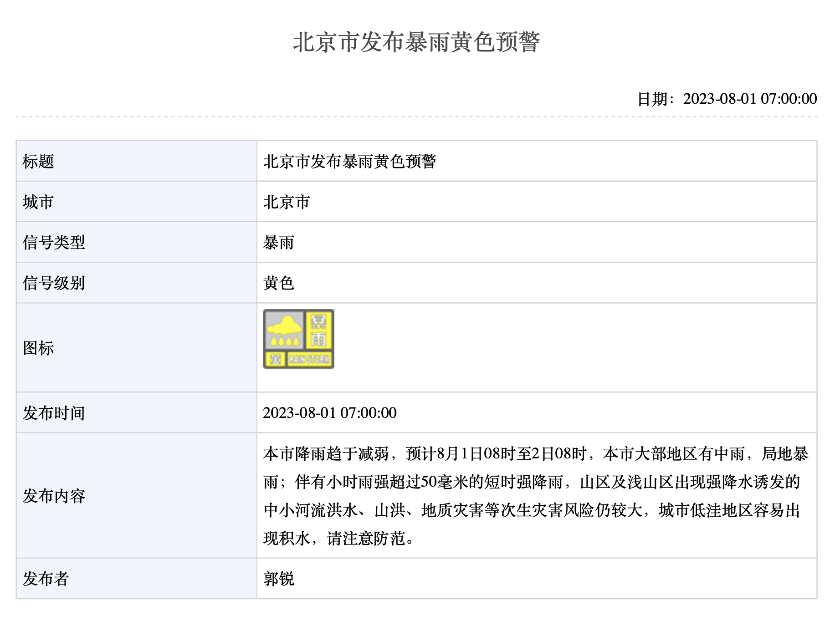840x620 pixels.
Task: Click the 图标 row label
Action: (38, 348)
